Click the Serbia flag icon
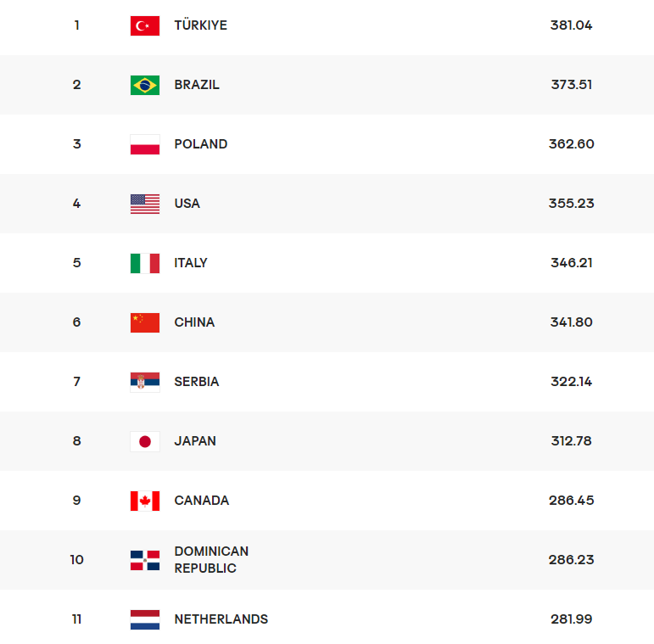The image size is (654, 644). coord(145,382)
